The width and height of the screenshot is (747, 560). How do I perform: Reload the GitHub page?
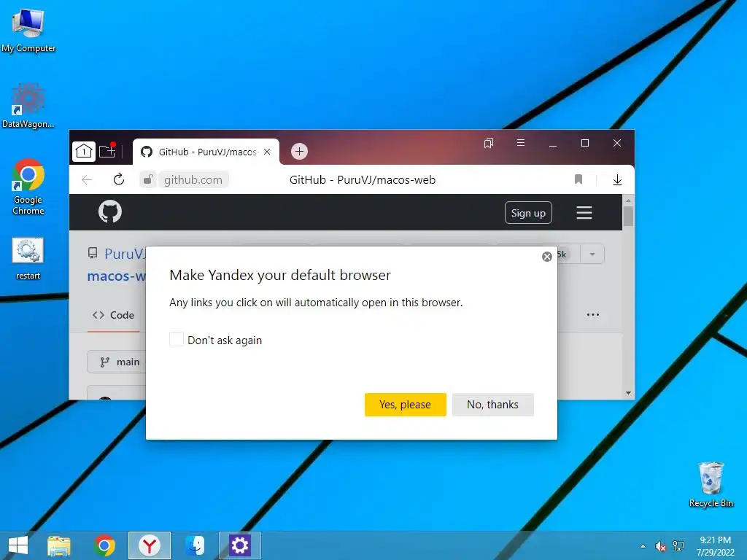coord(119,179)
